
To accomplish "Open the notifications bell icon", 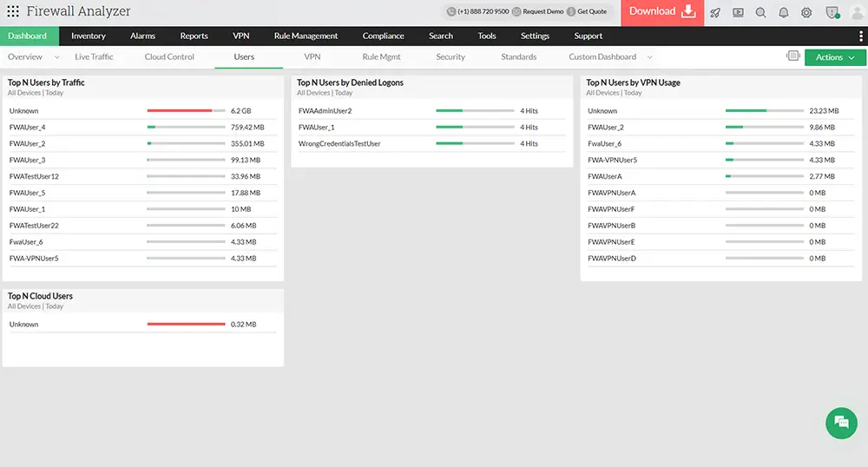I will point(783,13).
